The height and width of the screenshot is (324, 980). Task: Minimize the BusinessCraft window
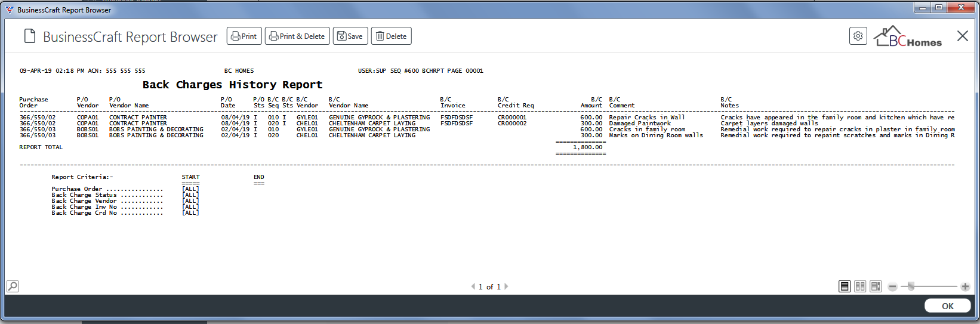coord(923,8)
